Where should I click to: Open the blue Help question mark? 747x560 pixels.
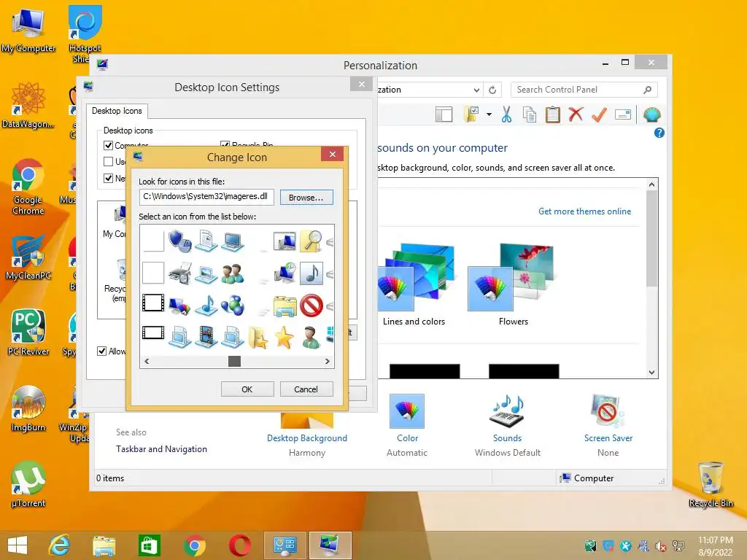point(659,133)
